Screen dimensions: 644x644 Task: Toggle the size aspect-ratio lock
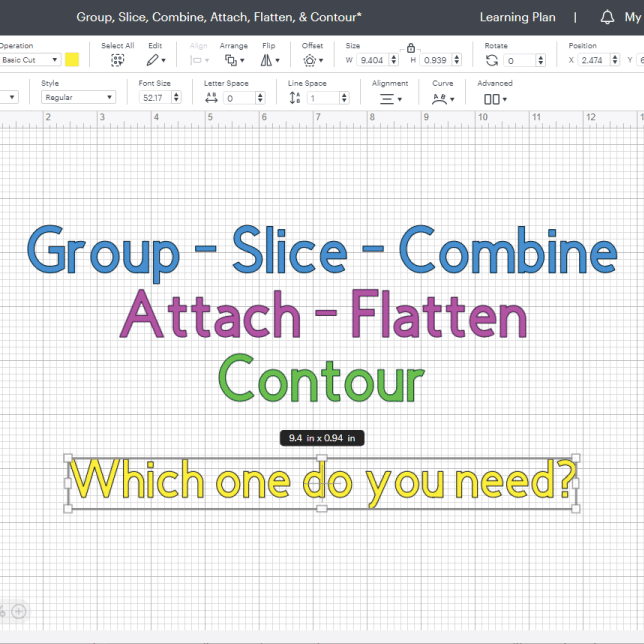coord(410,48)
